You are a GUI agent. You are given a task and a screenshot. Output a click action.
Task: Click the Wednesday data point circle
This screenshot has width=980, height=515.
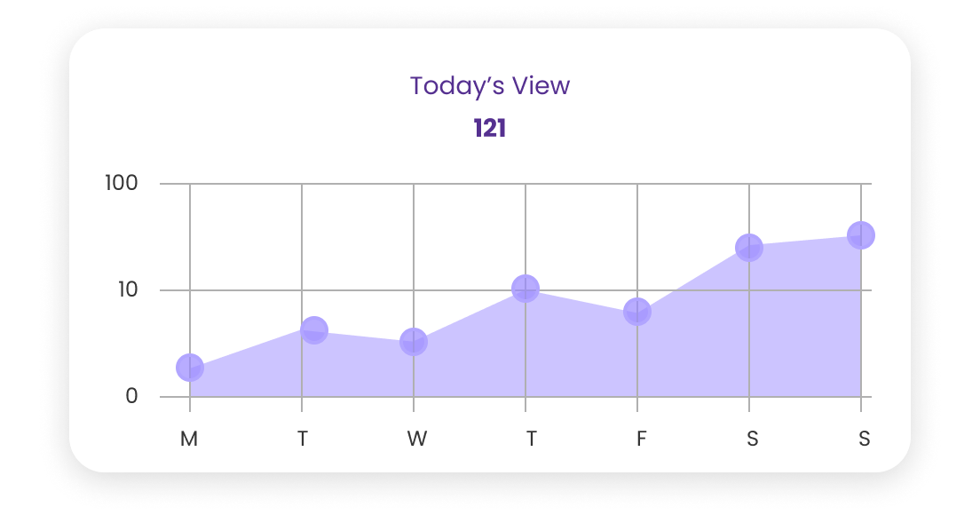(414, 341)
